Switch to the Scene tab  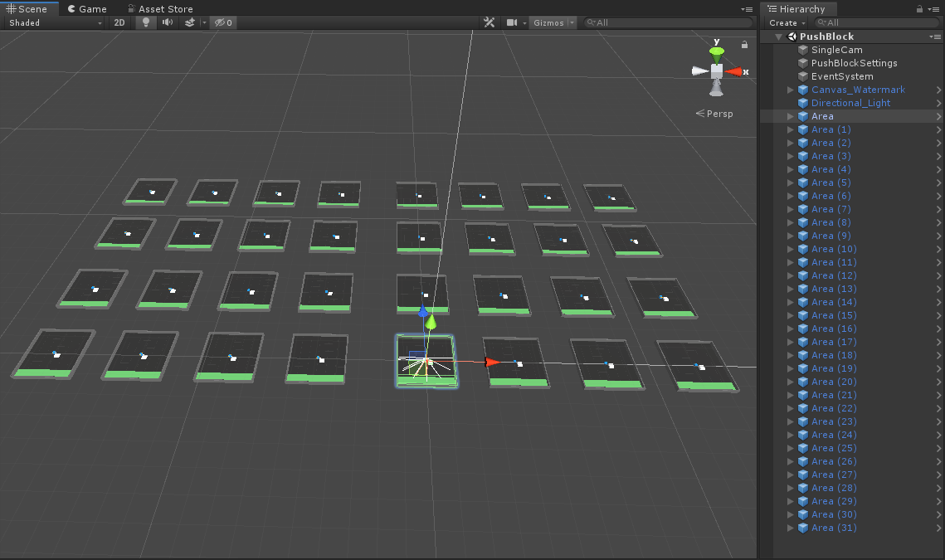pos(27,9)
